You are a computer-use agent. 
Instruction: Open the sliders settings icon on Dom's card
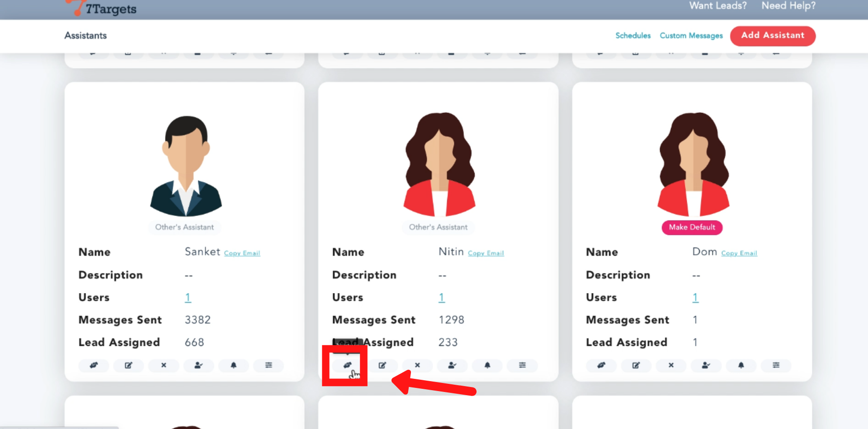pos(776,365)
